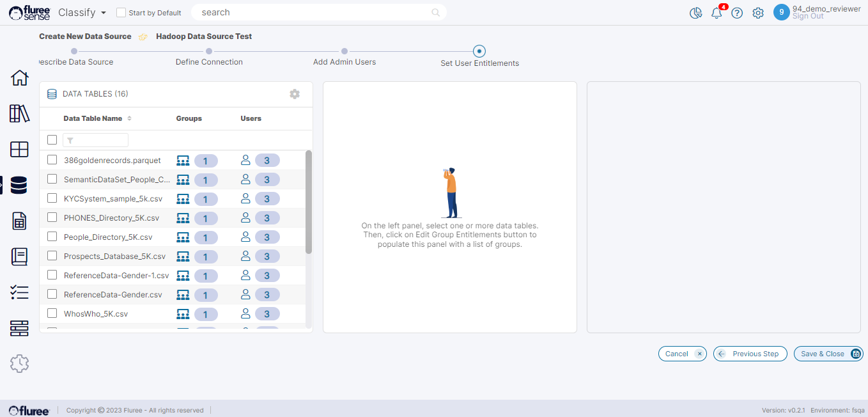This screenshot has width=868, height=417.
Task: Open the library books sidebar icon
Action: [19, 114]
